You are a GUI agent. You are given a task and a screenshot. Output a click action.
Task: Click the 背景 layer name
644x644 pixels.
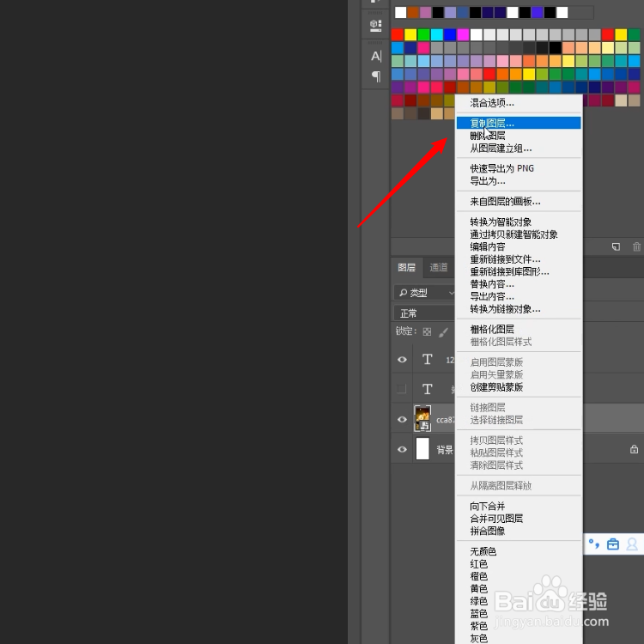(445, 450)
